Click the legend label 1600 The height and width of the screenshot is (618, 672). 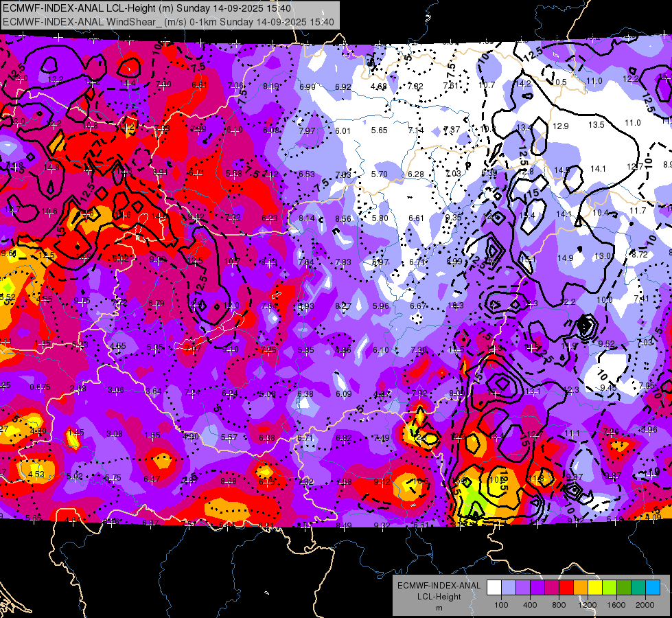click(616, 605)
